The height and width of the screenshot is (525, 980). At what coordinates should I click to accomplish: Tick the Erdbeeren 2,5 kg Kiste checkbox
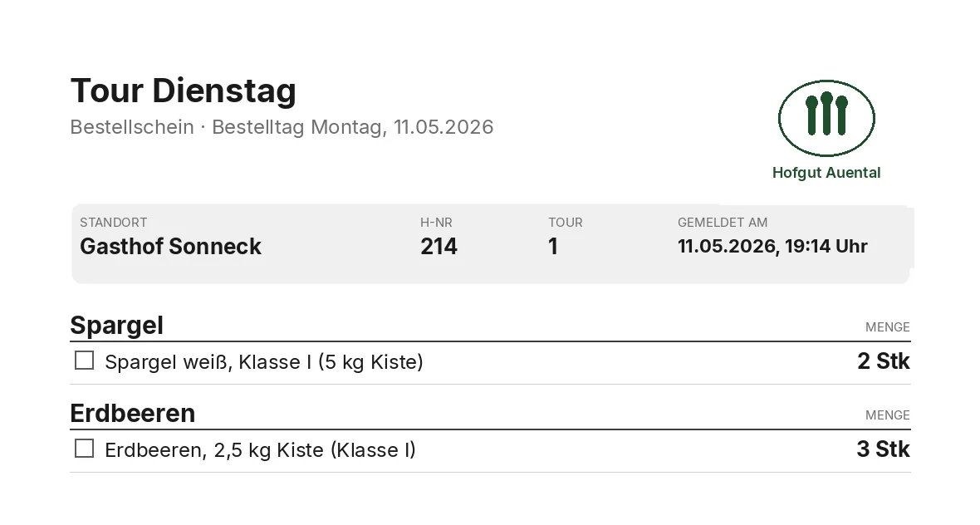coord(85,449)
